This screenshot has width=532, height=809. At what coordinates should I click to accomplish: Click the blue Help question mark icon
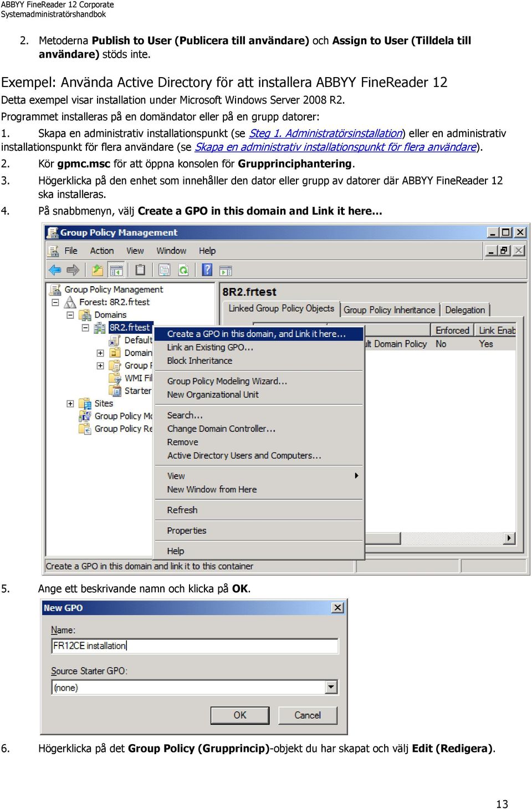pos(207,270)
